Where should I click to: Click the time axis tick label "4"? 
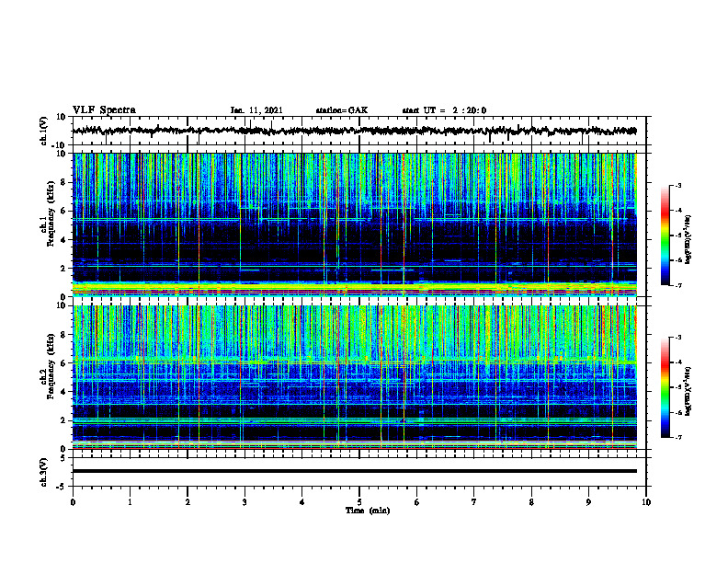(x=302, y=502)
